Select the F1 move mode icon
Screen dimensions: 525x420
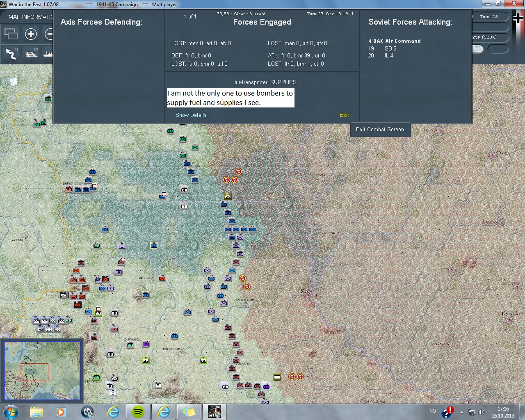[x=11, y=53]
